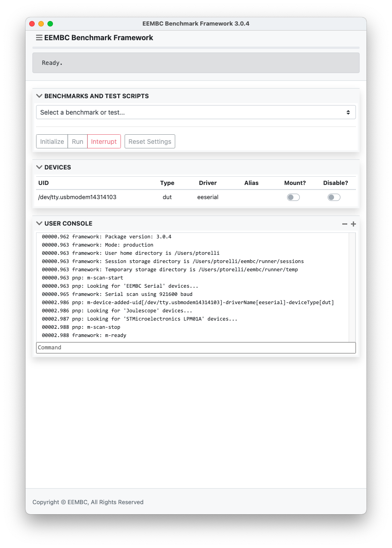This screenshot has height=548, width=392.
Task: Click the m-scan-stop log line
Action: pos(81,327)
